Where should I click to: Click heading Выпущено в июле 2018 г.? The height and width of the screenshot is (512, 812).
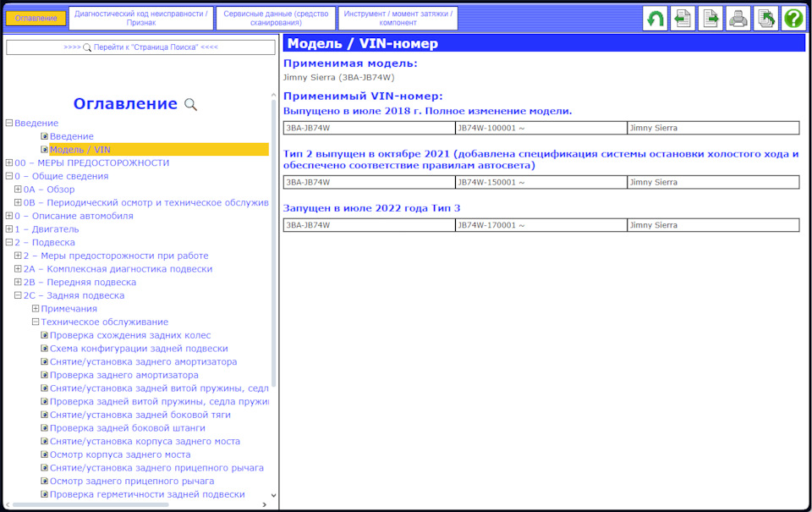pyautogui.click(x=427, y=111)
